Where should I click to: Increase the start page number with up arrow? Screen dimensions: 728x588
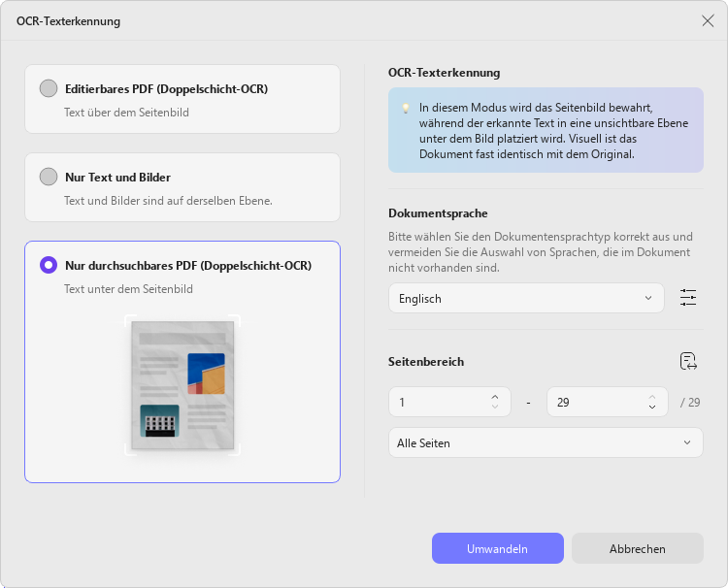[x=495, y=397]
